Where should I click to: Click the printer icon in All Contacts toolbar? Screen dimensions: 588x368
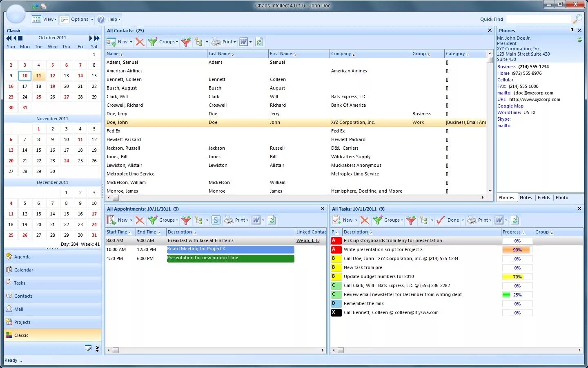[x=216, y=42]
